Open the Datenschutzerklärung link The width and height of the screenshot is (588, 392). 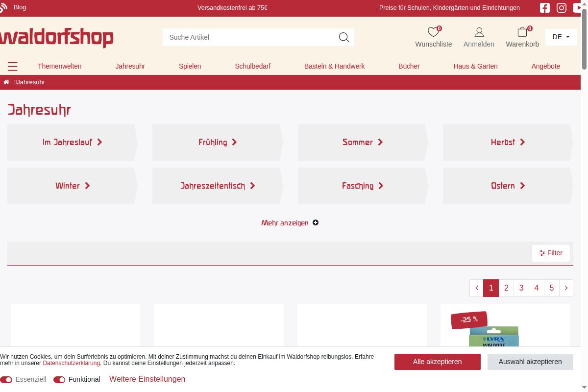[71, 363]
